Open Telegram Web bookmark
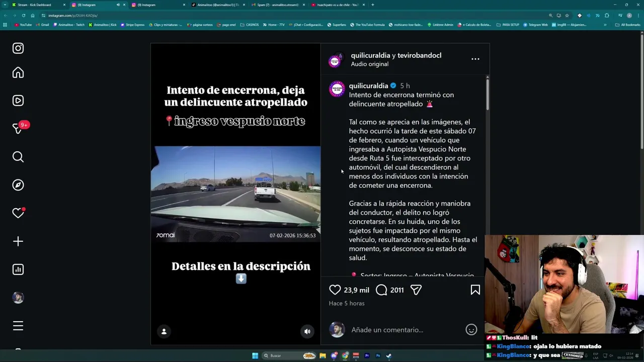Screen dimensions: 644x362 pyautogui.click(x=535, y=25)
